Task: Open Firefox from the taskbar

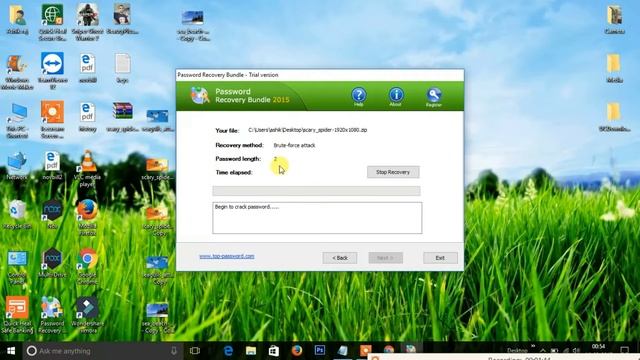Action: (x=297, y=351)
